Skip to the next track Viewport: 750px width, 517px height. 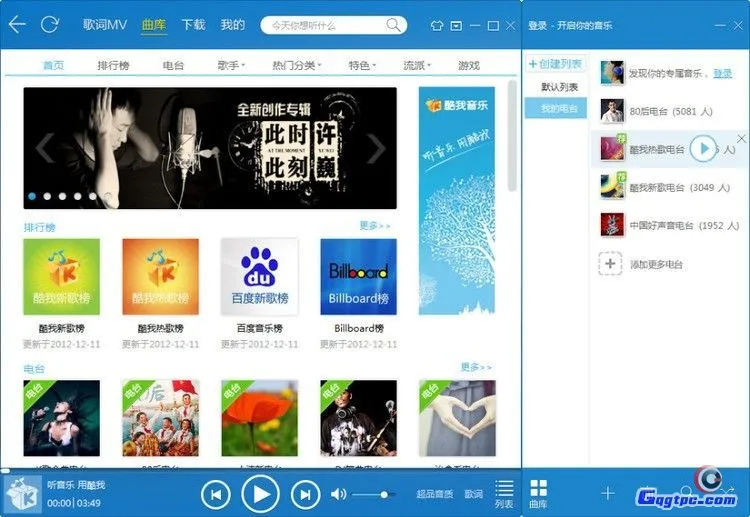pos(304,493)
